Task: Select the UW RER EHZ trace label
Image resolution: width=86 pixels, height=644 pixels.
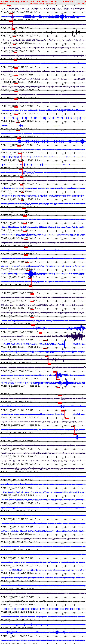Action: [x=20, y=332]
